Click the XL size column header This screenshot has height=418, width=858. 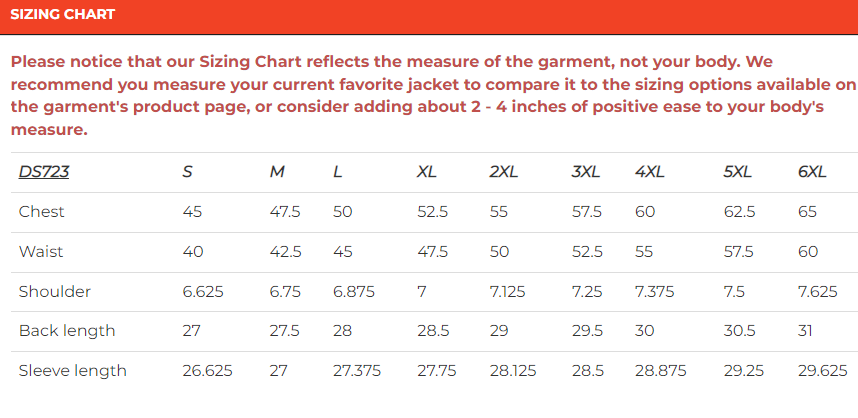pos(427,172)
